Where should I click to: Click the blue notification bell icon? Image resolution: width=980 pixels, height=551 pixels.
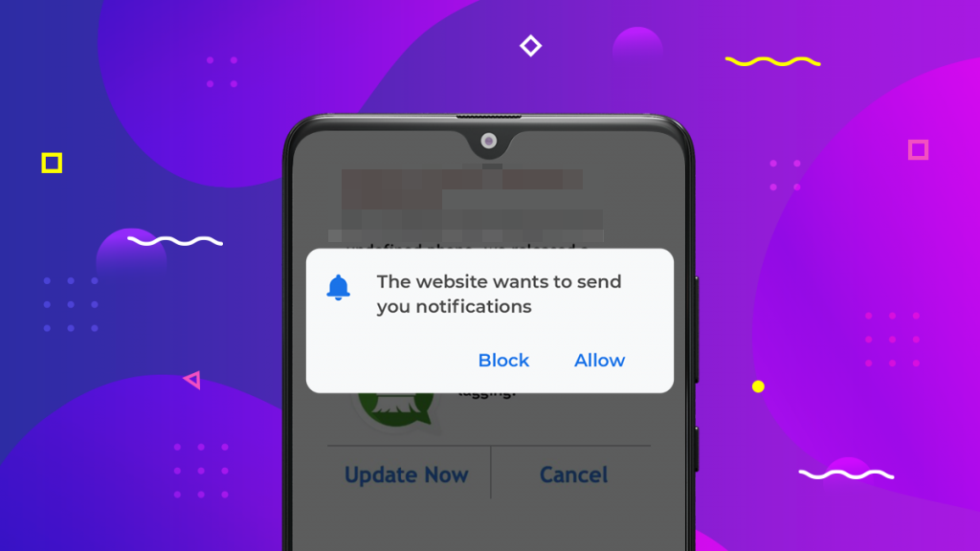pyautogui.click(x=338, y=287)
